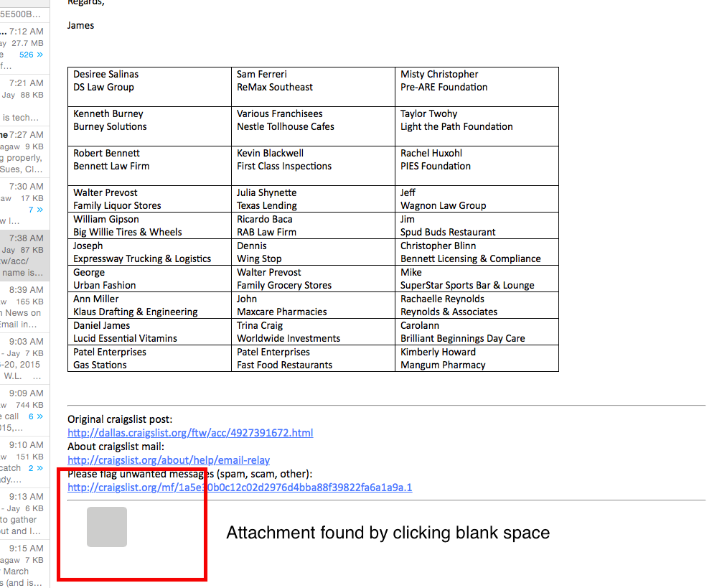Screen dimensions: 722x588
Task: Click the Carolann Brilliant Beginnings Day Care cell
Action: point(477,332)
